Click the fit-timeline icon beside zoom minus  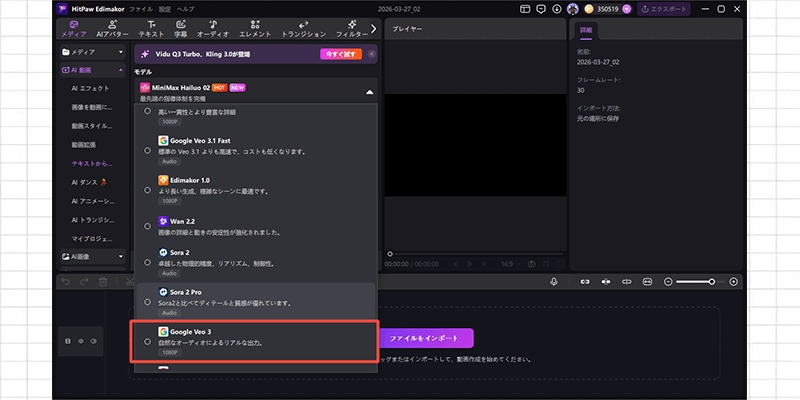[x=647, y=282]
